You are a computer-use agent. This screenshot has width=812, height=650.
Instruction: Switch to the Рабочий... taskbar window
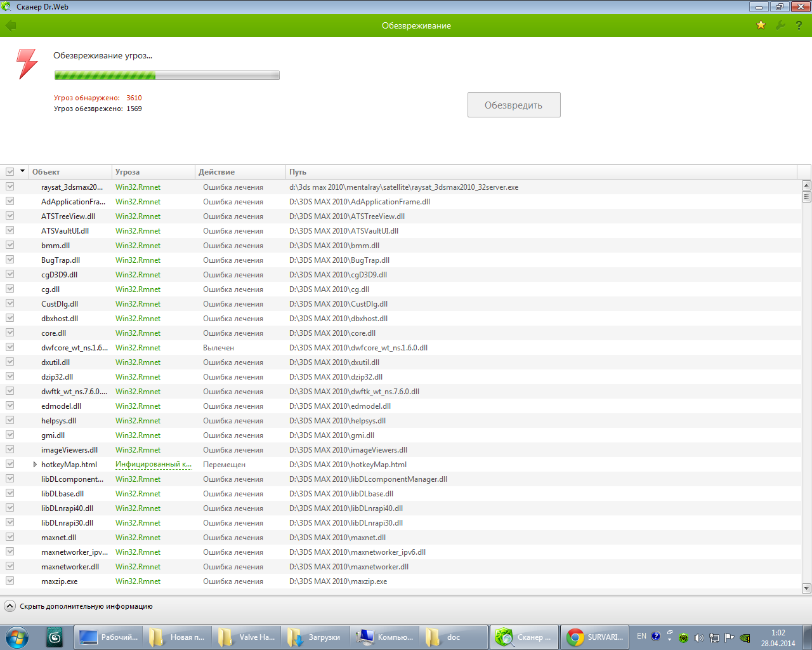point(108,637)
